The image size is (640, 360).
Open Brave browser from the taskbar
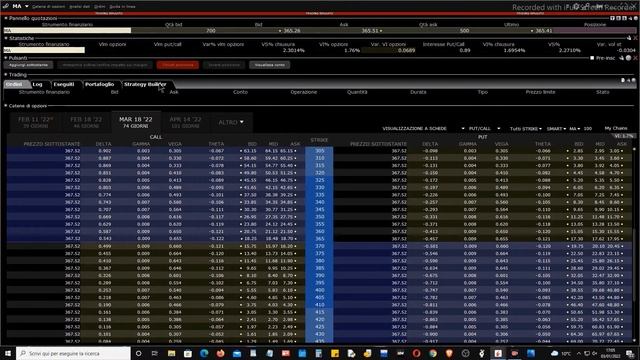[449, 353]
